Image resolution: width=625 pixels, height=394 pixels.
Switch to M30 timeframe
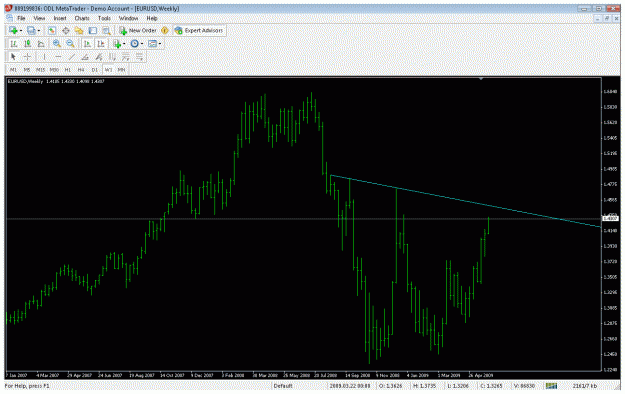(54, 70)
